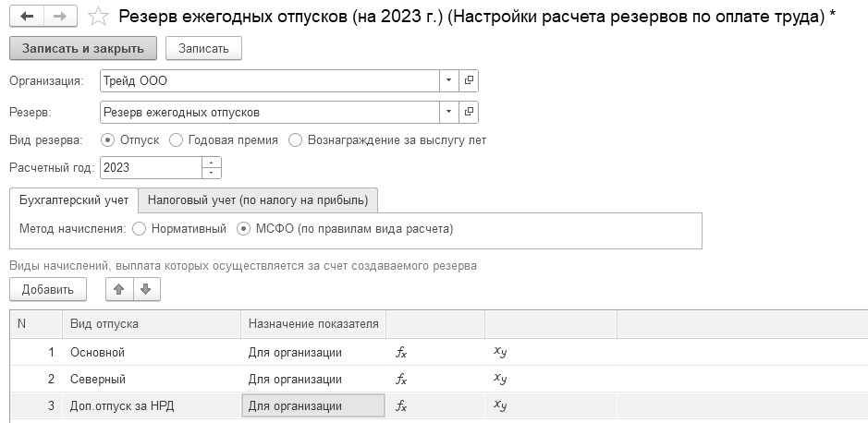
Task: Switch to Налоговый учет tab
Action: 258,200
